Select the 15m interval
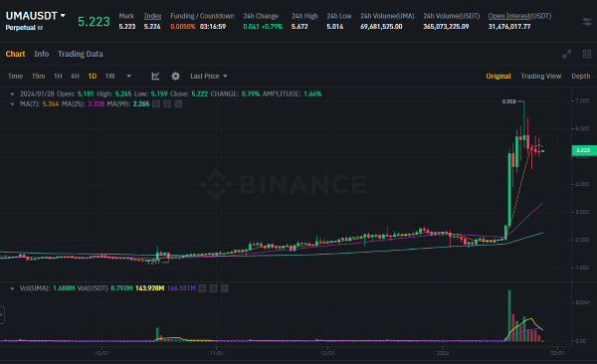The image size is (597, 364). coord(38,77)
